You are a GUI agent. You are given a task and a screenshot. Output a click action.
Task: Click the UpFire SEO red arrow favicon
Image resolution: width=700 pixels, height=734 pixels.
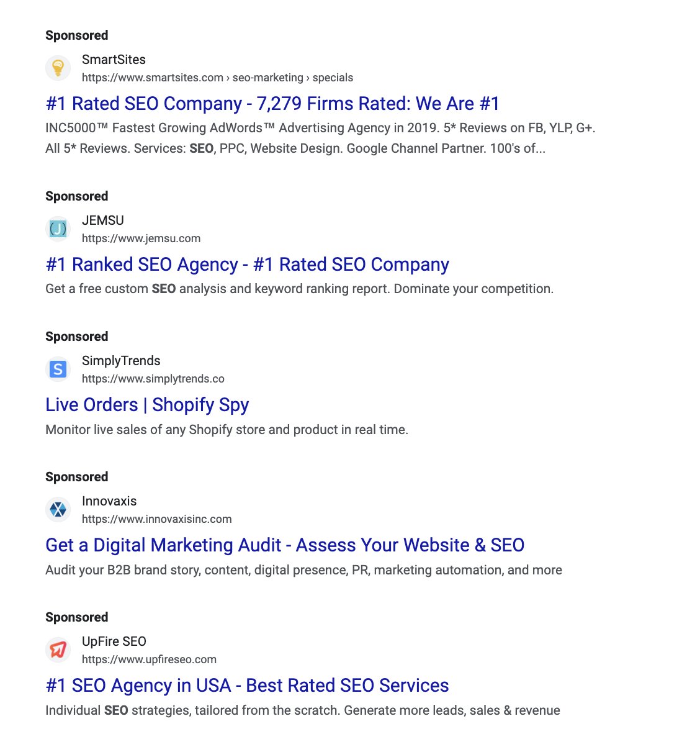coord(58,650)
